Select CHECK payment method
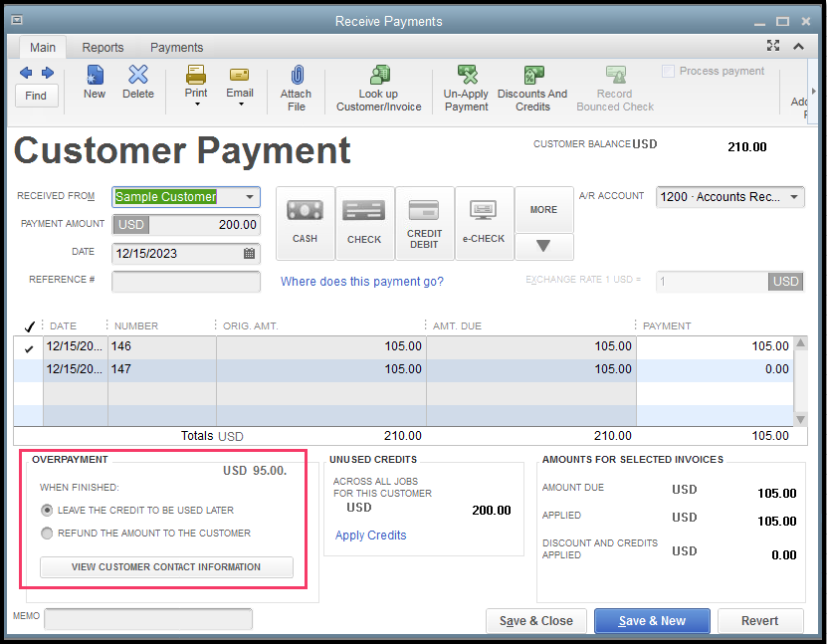Screen dimensions: 827x644 pyautogui.click(x=364, y=223)
